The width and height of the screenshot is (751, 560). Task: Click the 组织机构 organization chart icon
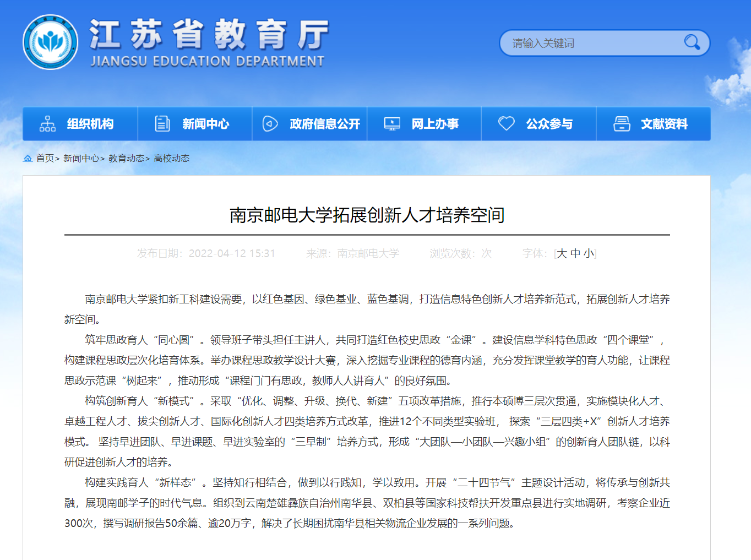tap(47, 124)
